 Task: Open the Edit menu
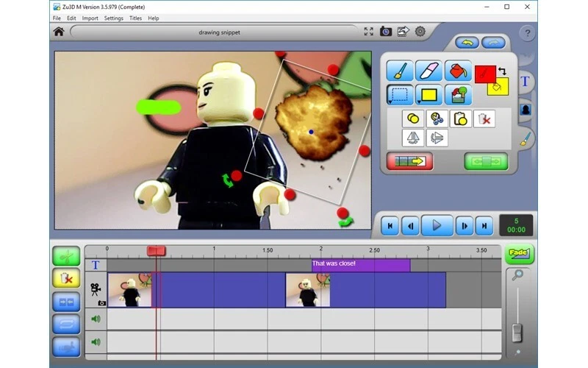point(71,18)
